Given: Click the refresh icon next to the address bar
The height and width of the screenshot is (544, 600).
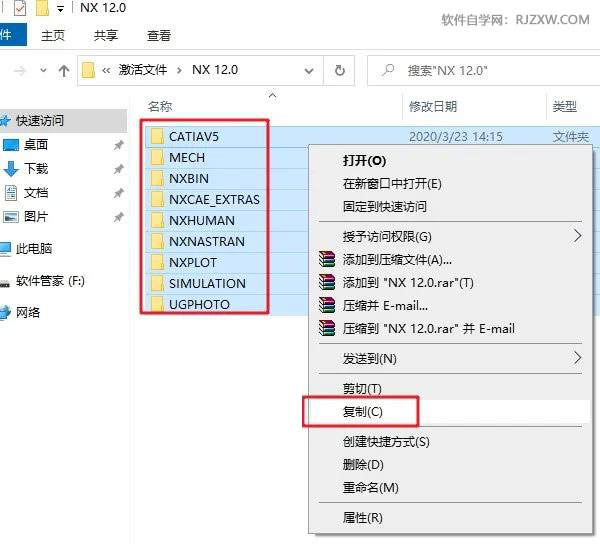Looking at the screenshot, I should 339,70.
